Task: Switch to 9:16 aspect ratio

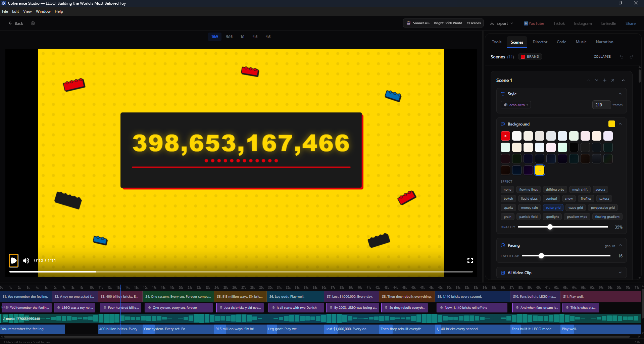Action: point(229,37)
